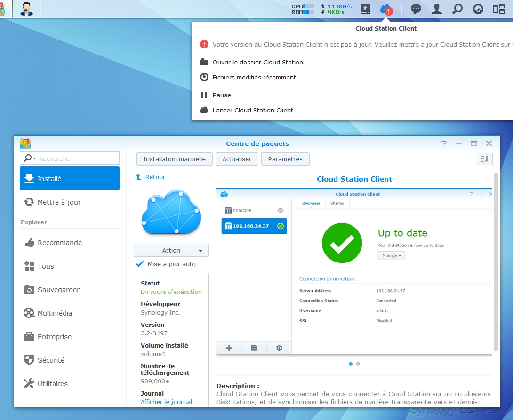The width and height of the screenshot is (513, 420).
Task: Click the Cloud Station Client cloud logo
Action: [171, 212]
